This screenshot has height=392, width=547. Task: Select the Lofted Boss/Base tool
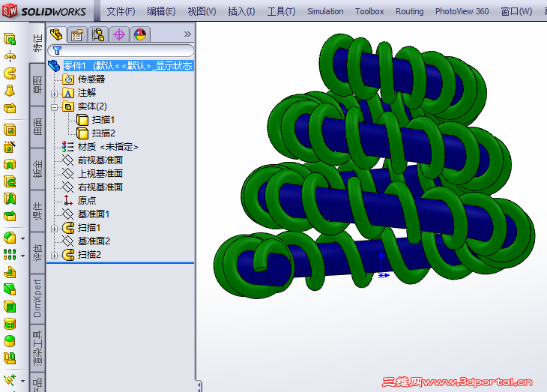click(10, 91)
